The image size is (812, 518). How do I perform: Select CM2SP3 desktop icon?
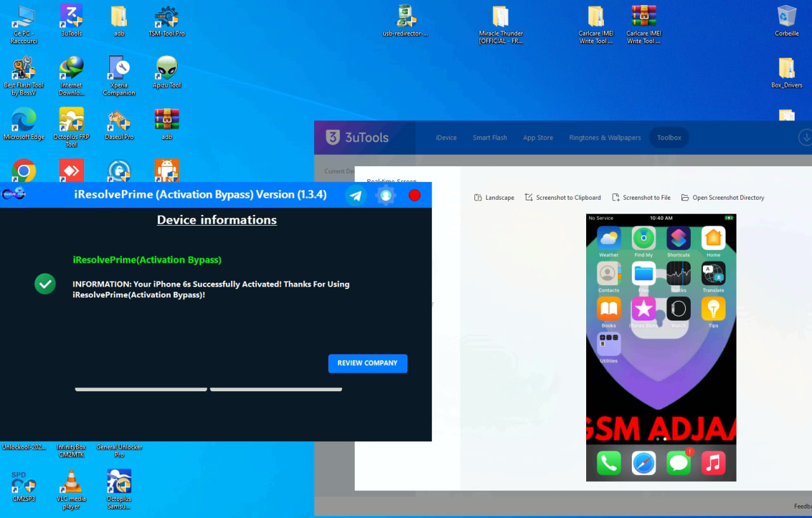pos(24,486)
